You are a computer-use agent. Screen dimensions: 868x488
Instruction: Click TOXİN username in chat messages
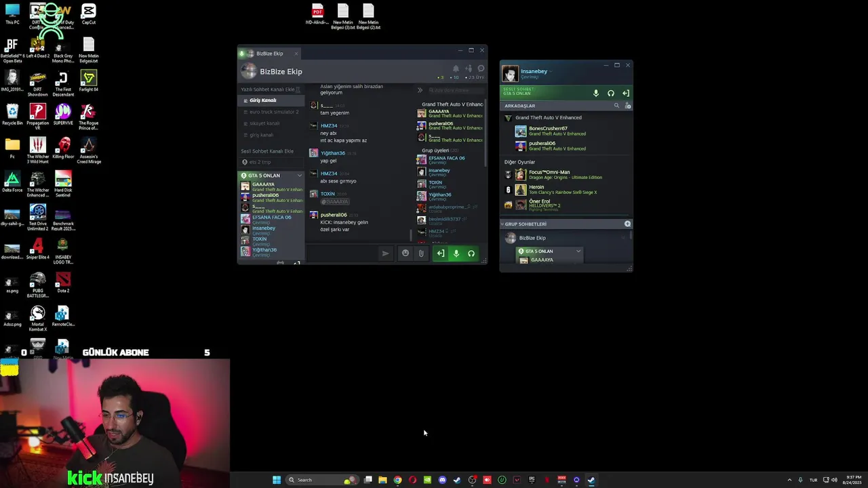tap(328, 194)
